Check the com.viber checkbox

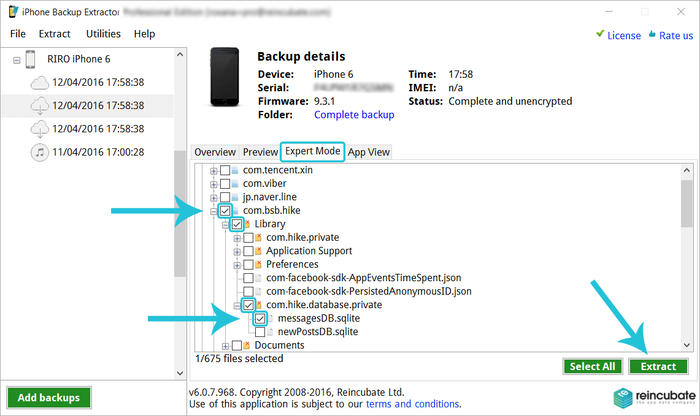tap(225, 184)
